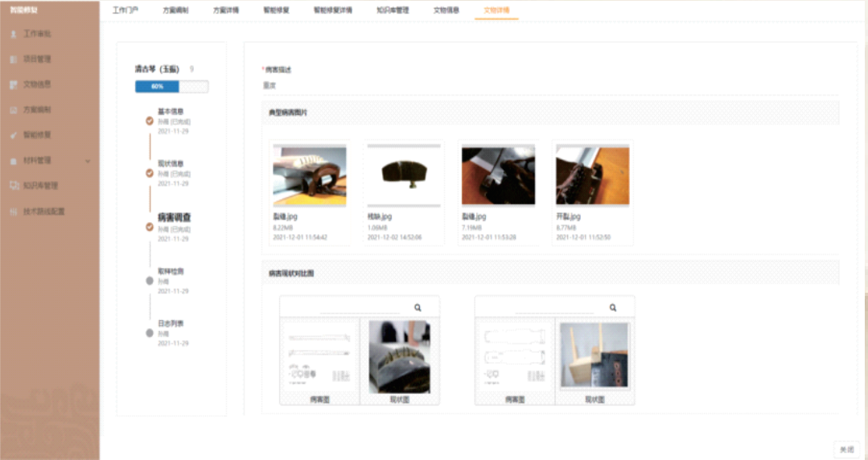Click the 病害描述 field label
868x460 pixels.
click(278, 70)
